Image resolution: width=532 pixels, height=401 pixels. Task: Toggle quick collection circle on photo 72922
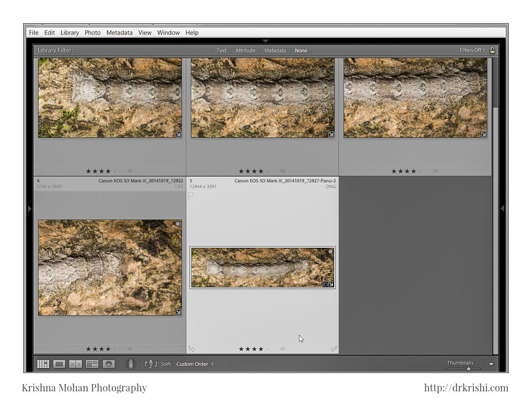[177, 224]
